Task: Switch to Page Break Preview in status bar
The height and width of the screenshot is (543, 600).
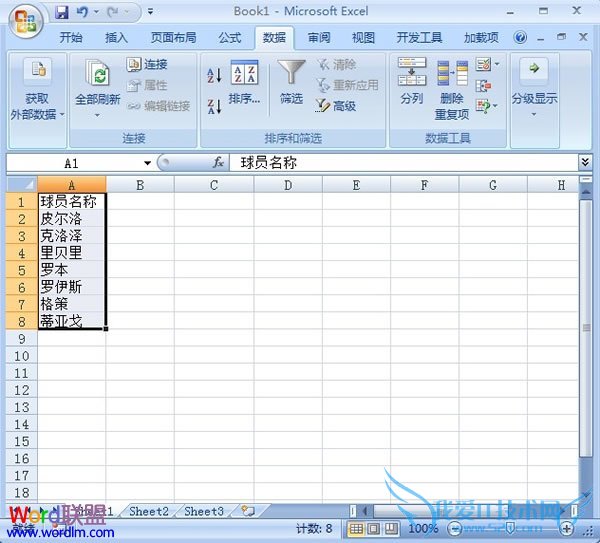Action: click(x=393, y=528)
